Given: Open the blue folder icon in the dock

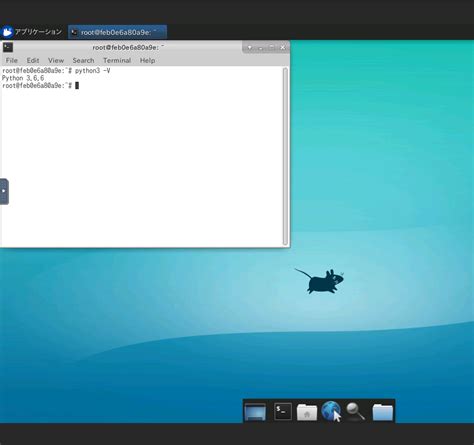Looking at the screenshot, I should tap(382, 412).
